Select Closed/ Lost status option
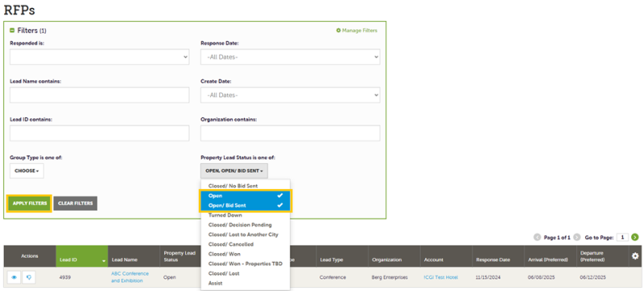Viewport: 644px width, 291px height. click(x=246, y=273)
